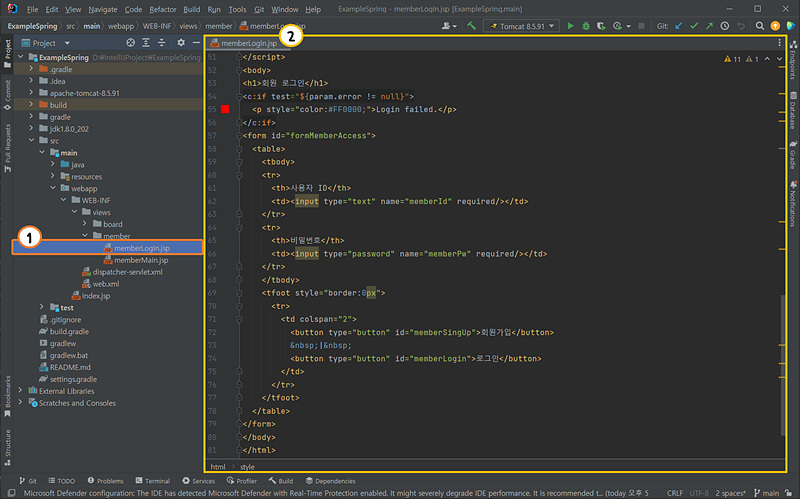Open the Problems tool window
This screenshot has width=800, height=499.
click(105, 481)
